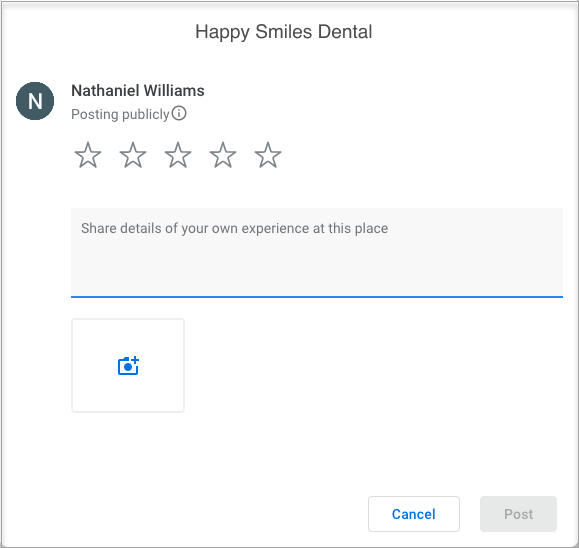
Task: Submit the review with Post
Action: [x=518, y=514]
